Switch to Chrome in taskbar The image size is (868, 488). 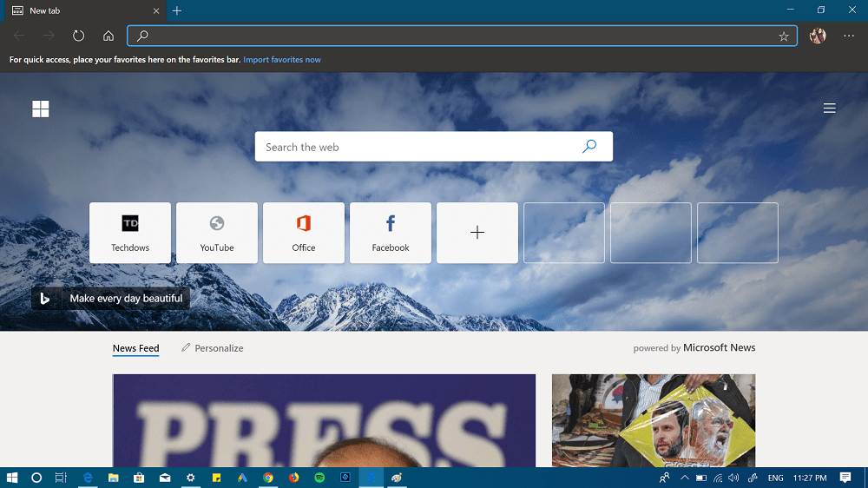268,478
